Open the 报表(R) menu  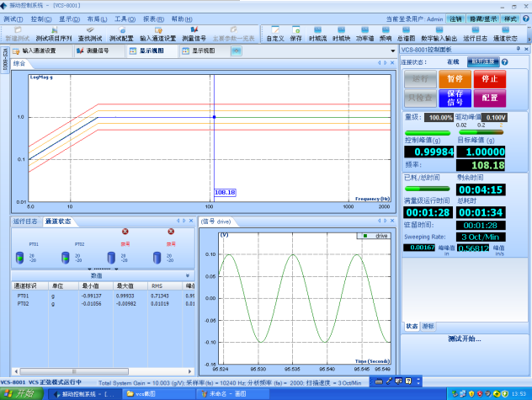[153, 19]
